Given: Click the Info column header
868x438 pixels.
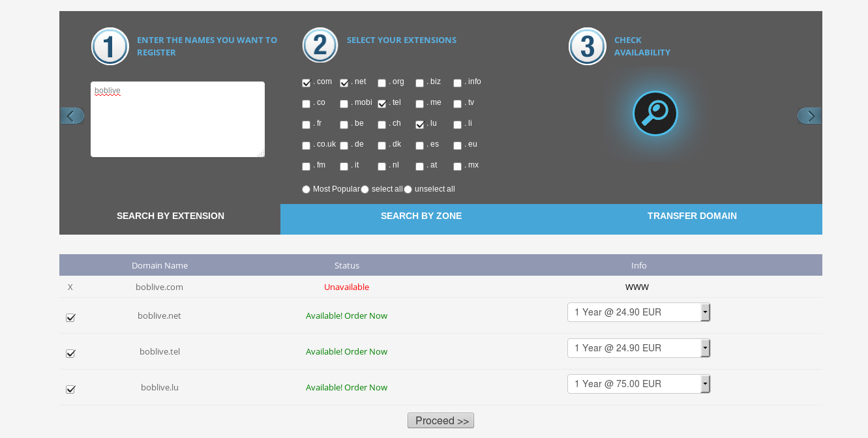Looking at the screenshot, I should pos(639,265).
